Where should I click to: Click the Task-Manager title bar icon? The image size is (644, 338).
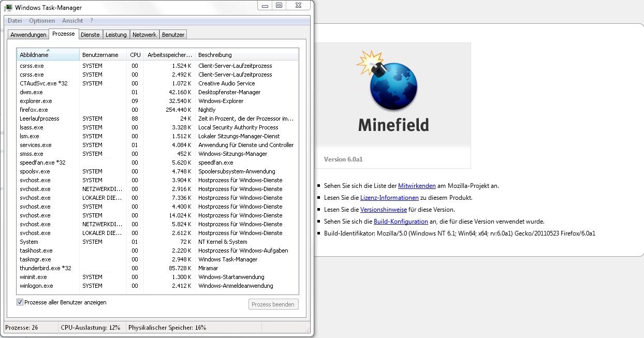click(8, 8)
